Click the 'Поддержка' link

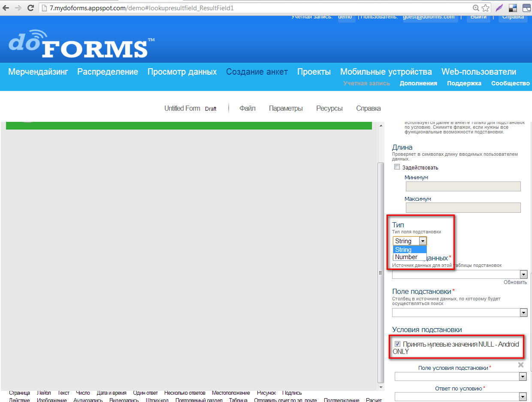[x=464, y=83]
